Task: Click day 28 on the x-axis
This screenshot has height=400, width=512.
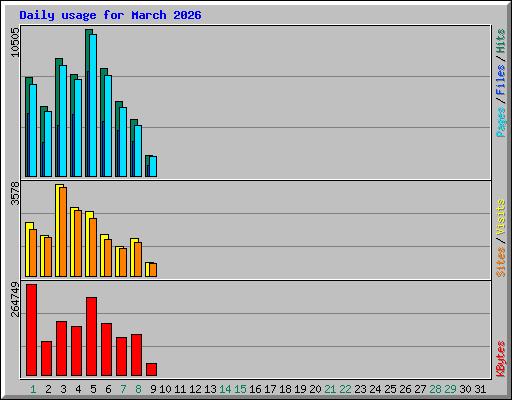Action: click(435, 389)
